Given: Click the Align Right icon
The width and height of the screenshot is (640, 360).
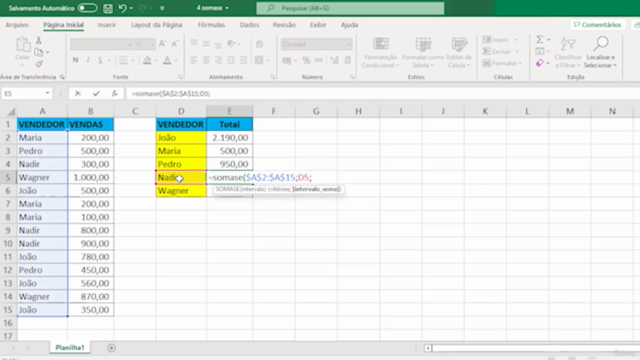Looking at the screenshot, I should (x=218, y=60).
